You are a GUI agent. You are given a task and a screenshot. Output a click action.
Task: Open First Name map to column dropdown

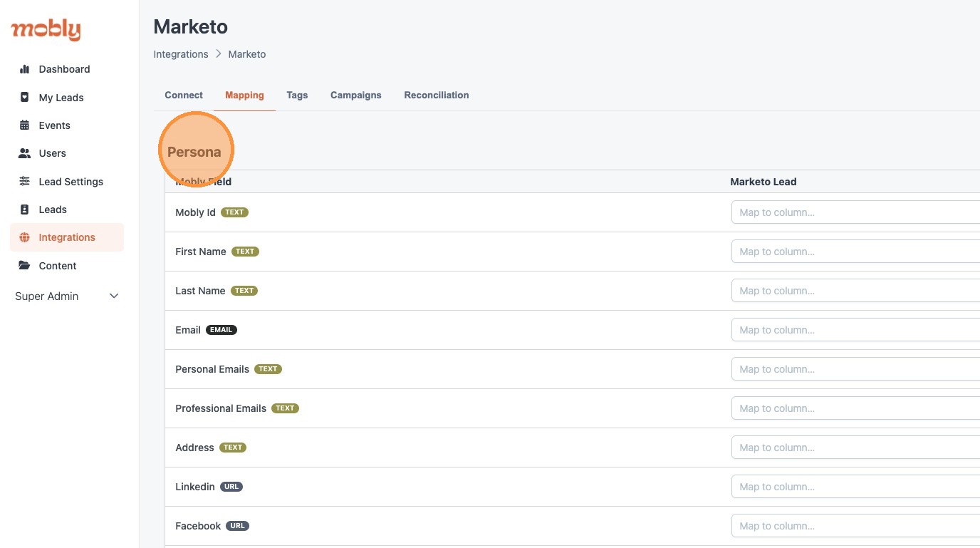pos(855,252)
